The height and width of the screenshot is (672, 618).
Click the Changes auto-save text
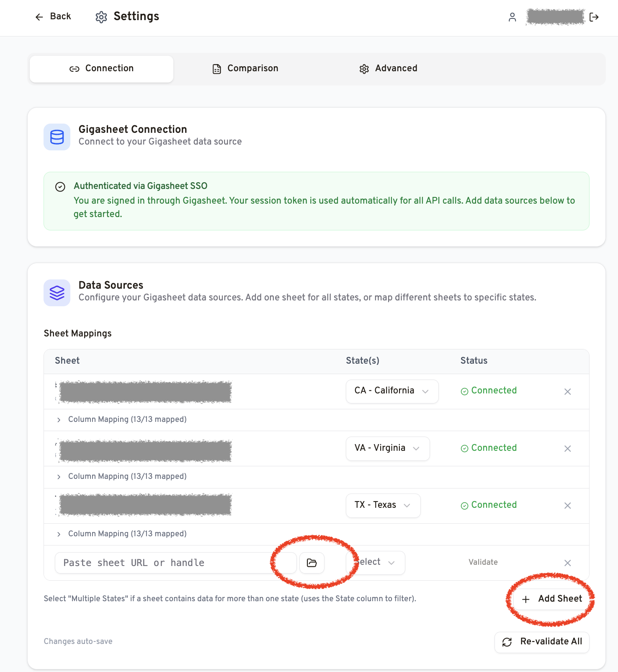78,641
